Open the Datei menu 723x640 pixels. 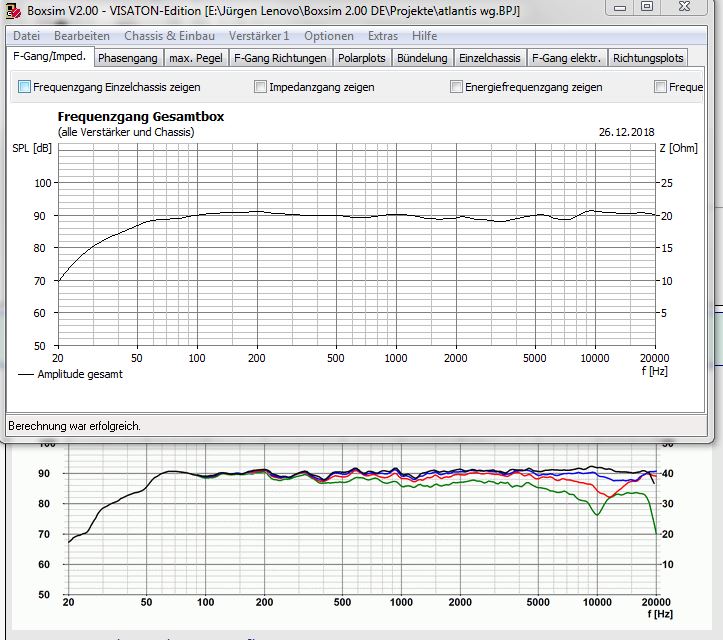pyautogui.click(x=27, y=36)
